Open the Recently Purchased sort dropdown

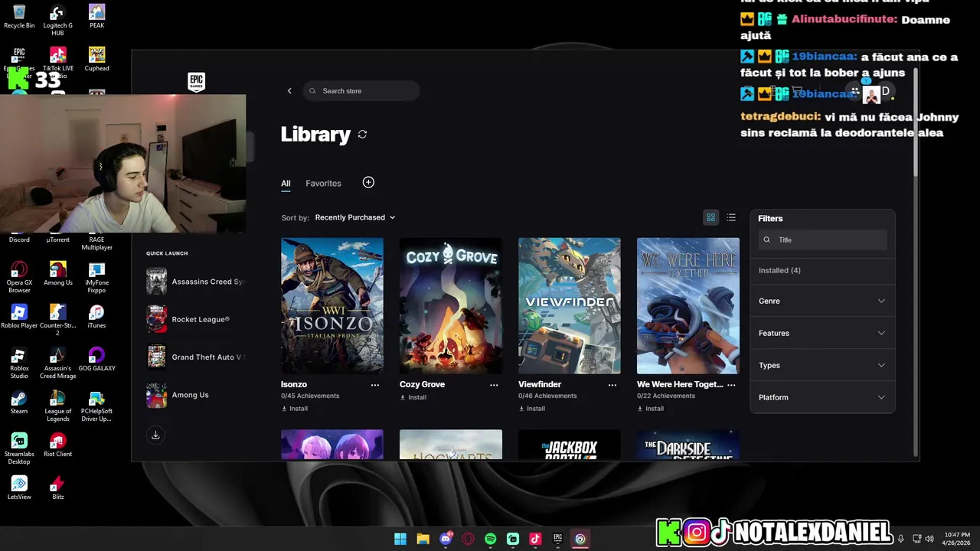click(355, 217)
